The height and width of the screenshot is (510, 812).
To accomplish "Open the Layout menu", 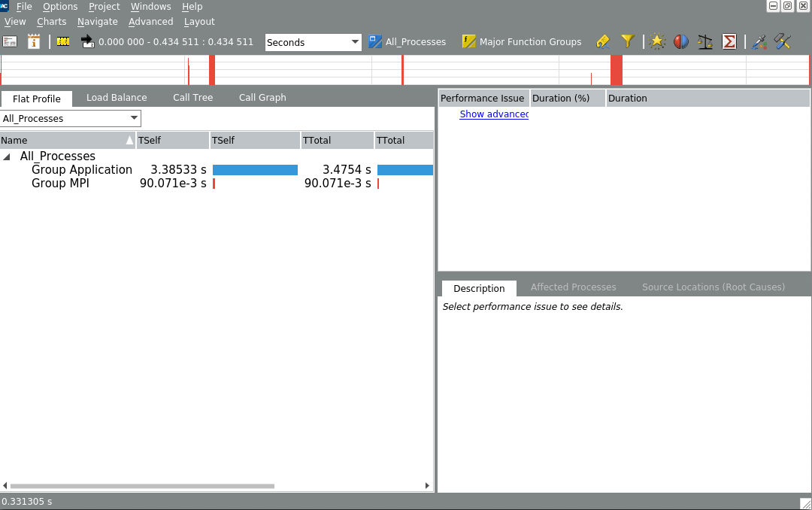I will click(198, 22).
